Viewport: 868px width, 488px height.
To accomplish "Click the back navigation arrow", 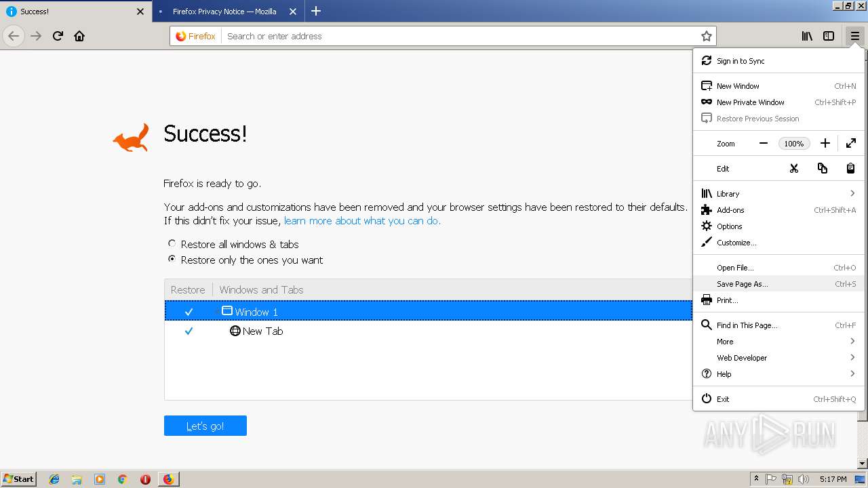I will coord(14,36).
